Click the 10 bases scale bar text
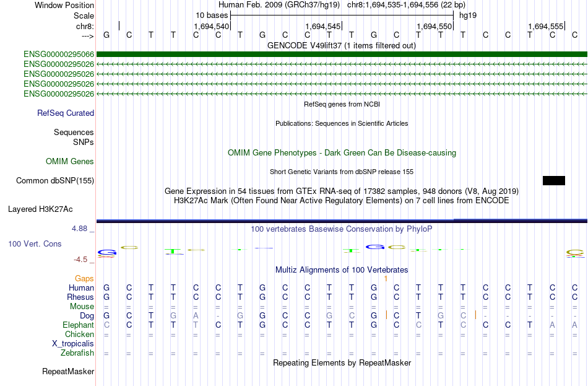This screenshot has width=588, height=386. click(212, 15)
